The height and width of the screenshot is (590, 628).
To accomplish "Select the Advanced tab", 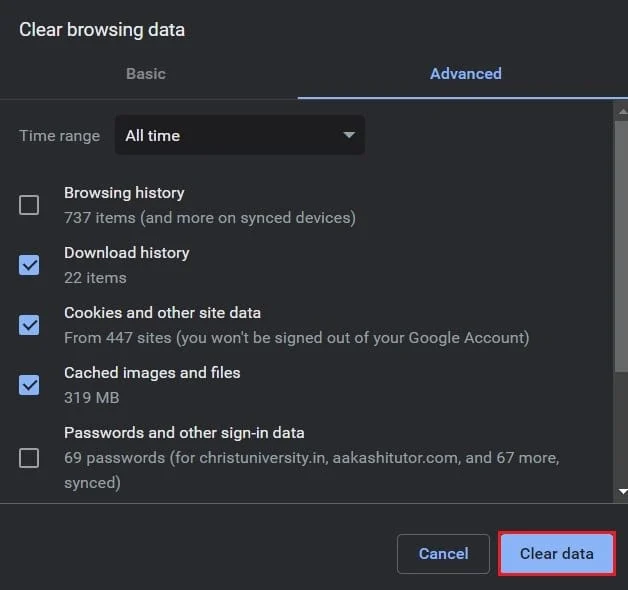I will 465,74.
